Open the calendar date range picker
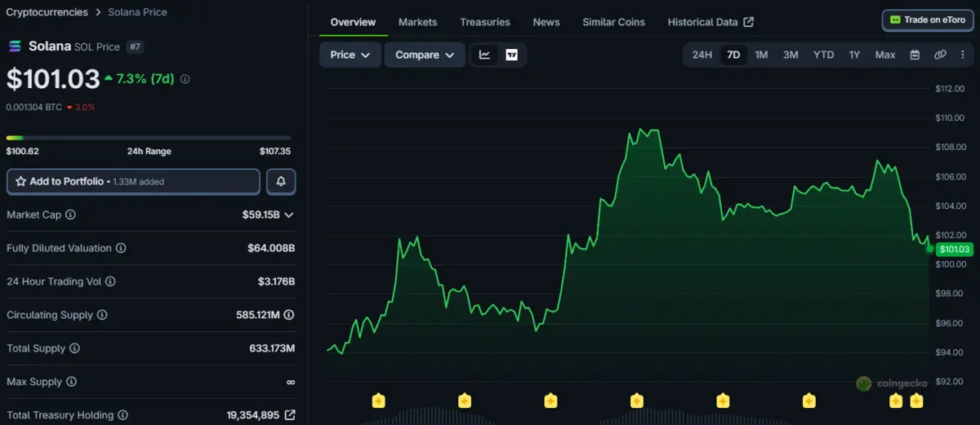980x425 pixels. (915, 55)
